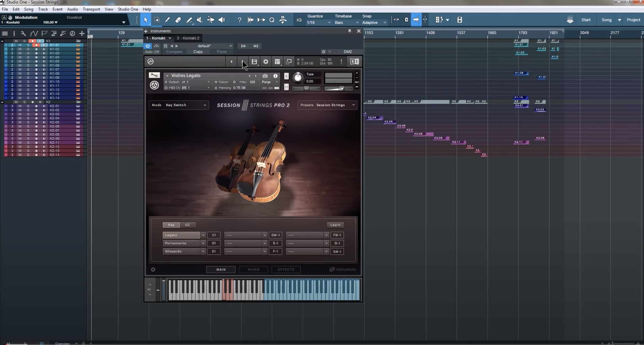Viewport: 644px width, 345px height.
Task: Click the IQ quantize icon
Action: coord(299,20)
